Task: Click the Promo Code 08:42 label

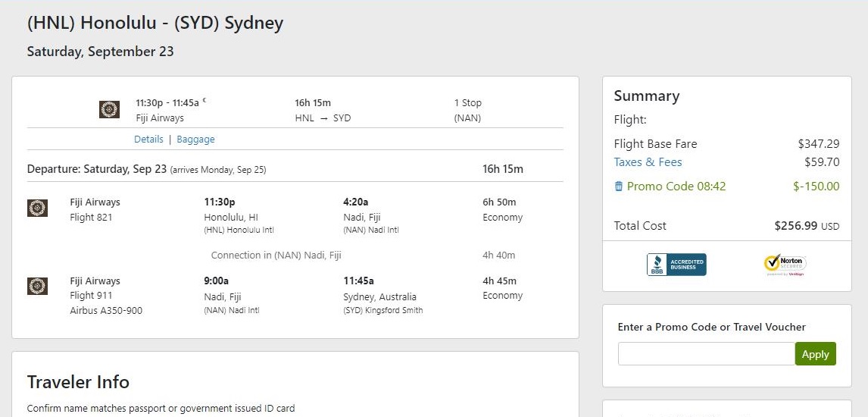Action: click(x=676, y=186)
